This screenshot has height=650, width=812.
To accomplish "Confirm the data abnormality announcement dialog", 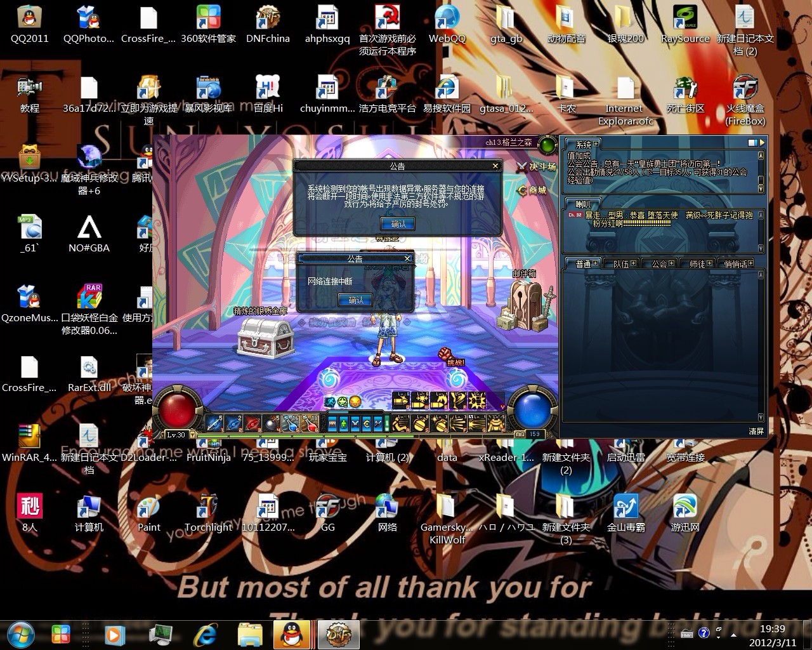I will click(x=398, y=224).
